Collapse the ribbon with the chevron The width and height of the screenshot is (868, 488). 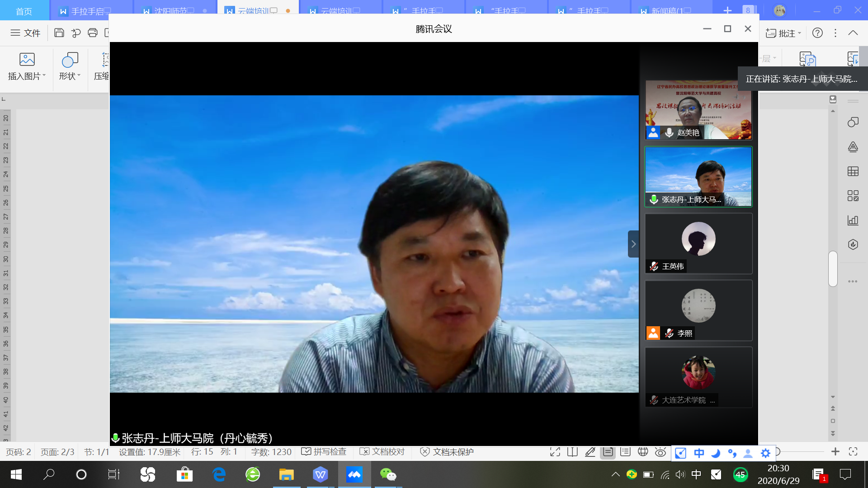tap(853, 33)
